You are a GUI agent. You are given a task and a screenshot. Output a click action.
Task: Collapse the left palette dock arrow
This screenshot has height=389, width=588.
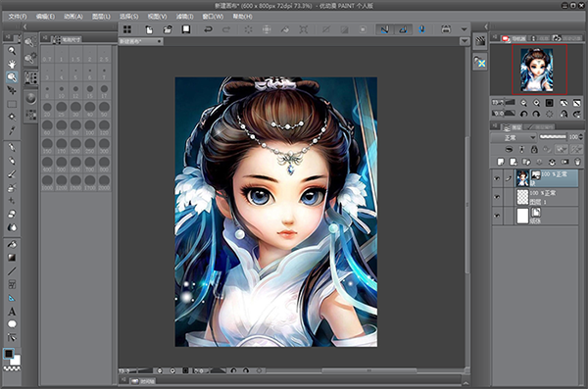click(24, 26)
